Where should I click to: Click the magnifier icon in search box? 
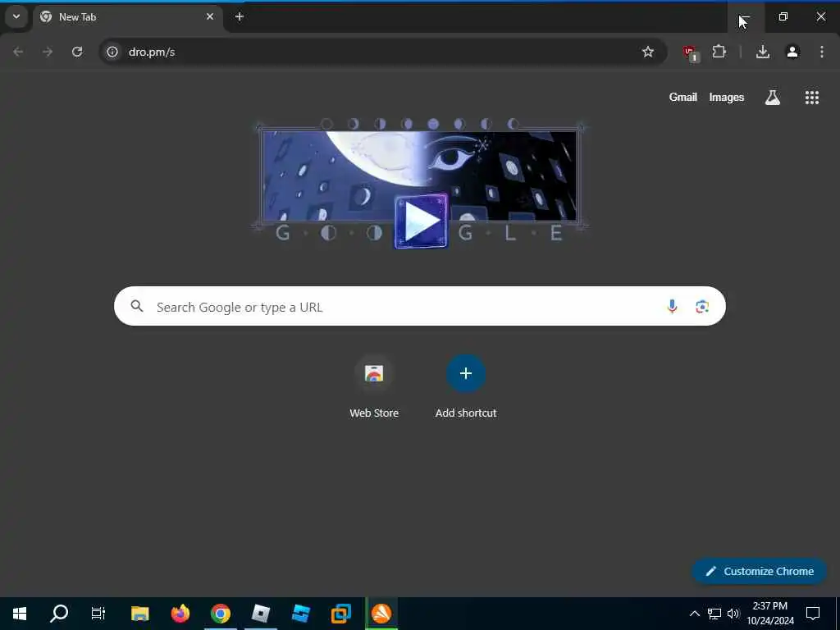click(x=137, y=307)
